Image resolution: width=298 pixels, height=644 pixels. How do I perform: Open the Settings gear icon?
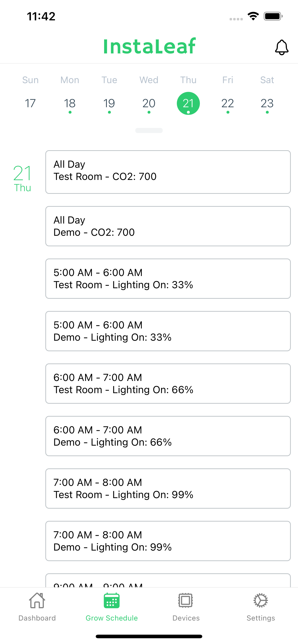[x=261, y=600]
